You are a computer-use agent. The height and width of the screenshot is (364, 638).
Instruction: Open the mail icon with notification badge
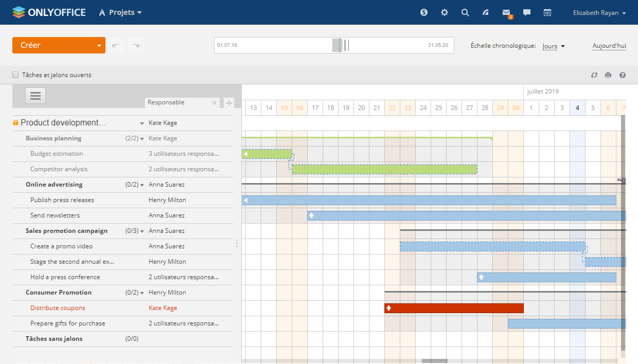coord(506,13)
